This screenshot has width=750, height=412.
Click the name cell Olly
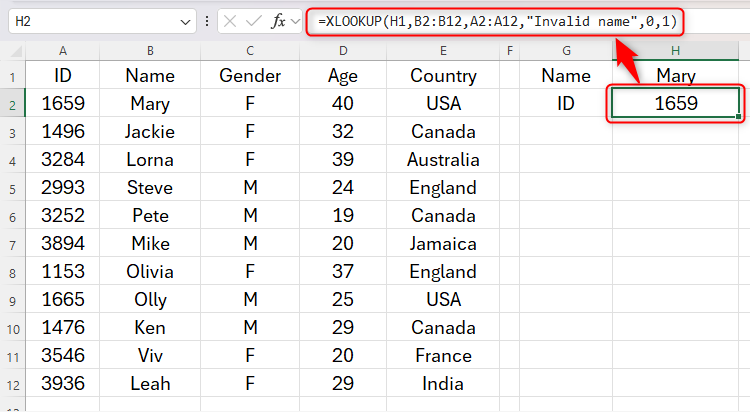coord(150,299)
